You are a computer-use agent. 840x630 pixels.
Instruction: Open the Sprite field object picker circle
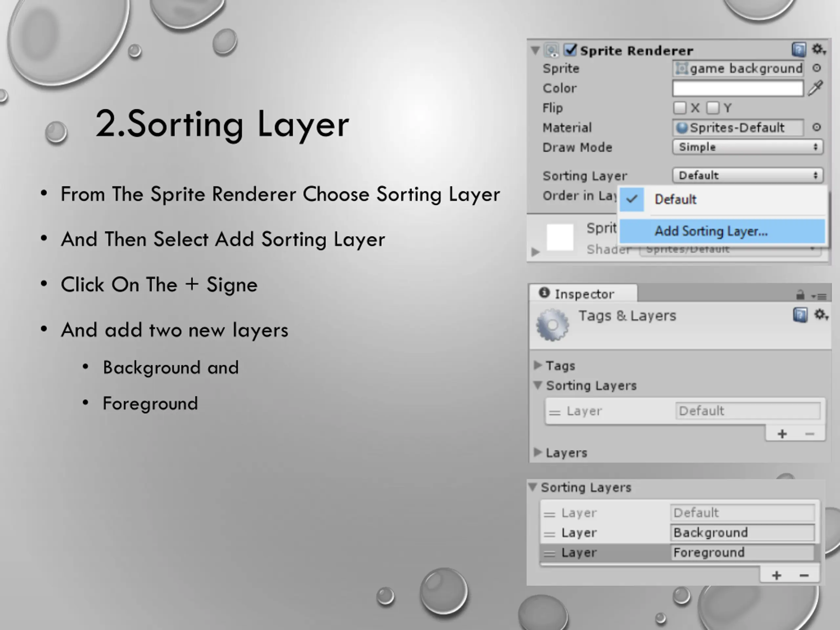point(816,68)
